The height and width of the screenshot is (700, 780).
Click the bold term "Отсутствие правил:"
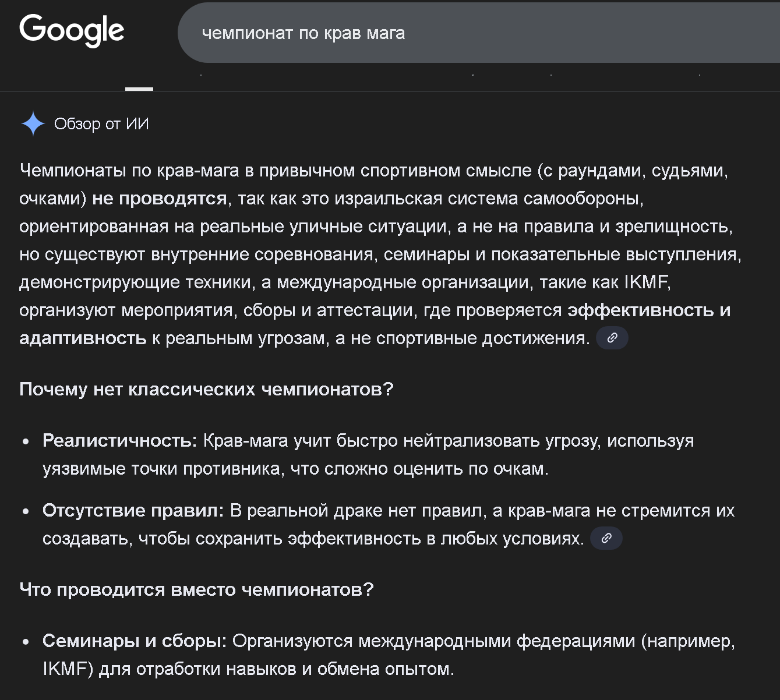(x=133, y=511)
